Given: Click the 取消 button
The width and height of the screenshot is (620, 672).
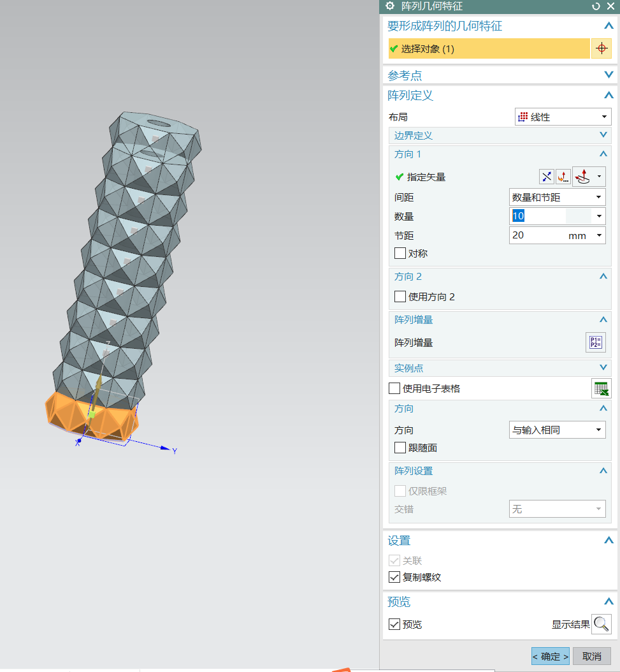Looking at the screenshot, I should (591, 656).
